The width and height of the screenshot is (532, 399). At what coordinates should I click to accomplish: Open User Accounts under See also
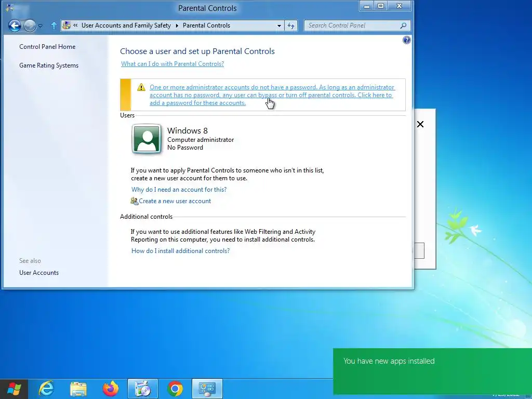click(39, 273)
